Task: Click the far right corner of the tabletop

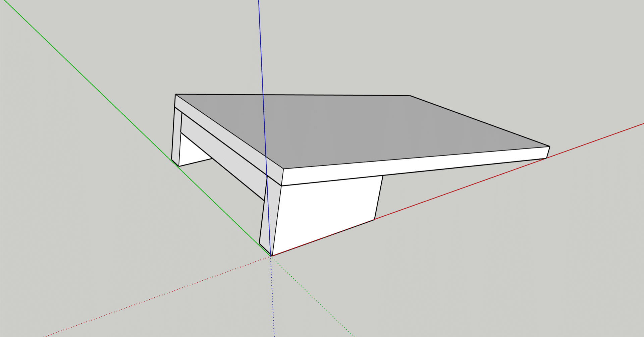Action: 549,146
